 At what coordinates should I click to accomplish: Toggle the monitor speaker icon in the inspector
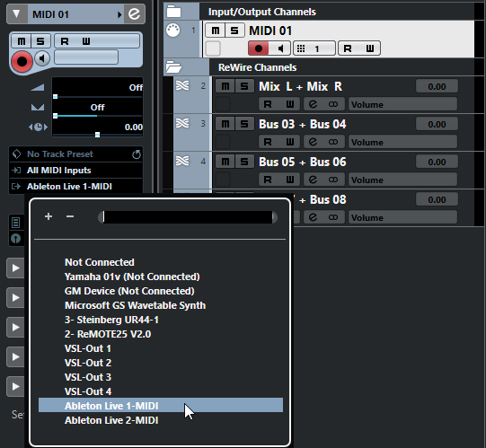pyautogui.click(x=42, y=58)
